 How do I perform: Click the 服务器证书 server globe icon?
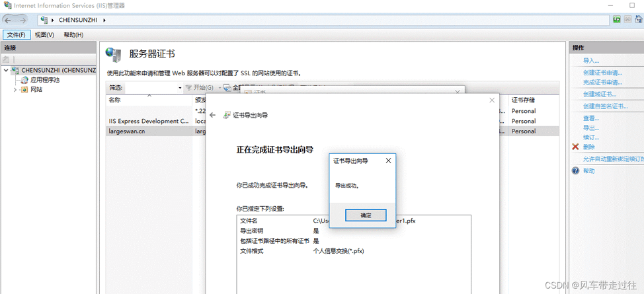pyautogui.click(x=114, y=54)
